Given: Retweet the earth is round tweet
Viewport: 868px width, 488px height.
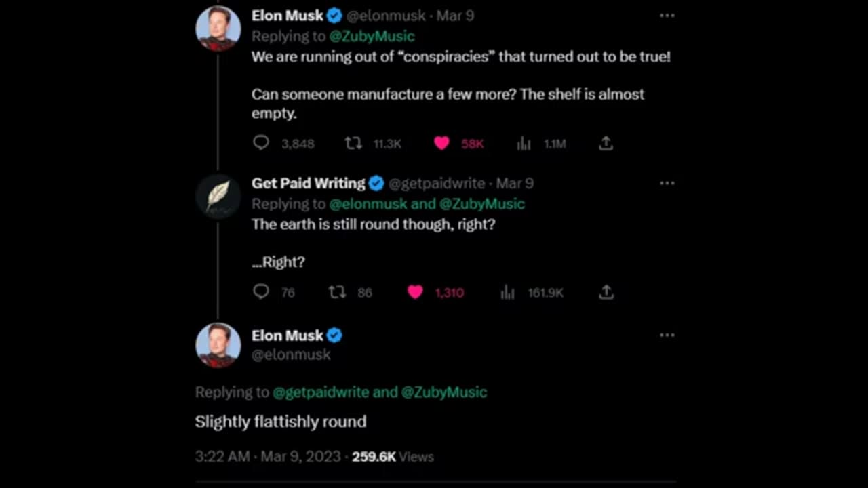Looking at the screenshot, I should pyautogui.click(x=337, y=292).
